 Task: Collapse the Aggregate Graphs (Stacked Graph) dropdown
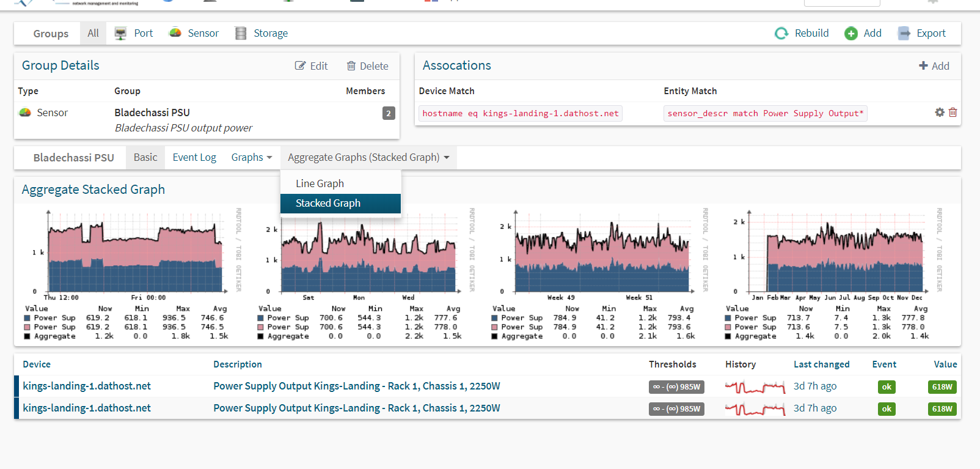pyautogui.click(x=368, y=157)
